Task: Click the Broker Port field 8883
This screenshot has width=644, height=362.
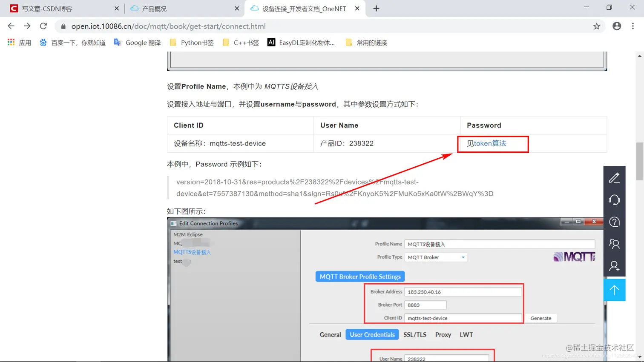Action: (425, 305)
